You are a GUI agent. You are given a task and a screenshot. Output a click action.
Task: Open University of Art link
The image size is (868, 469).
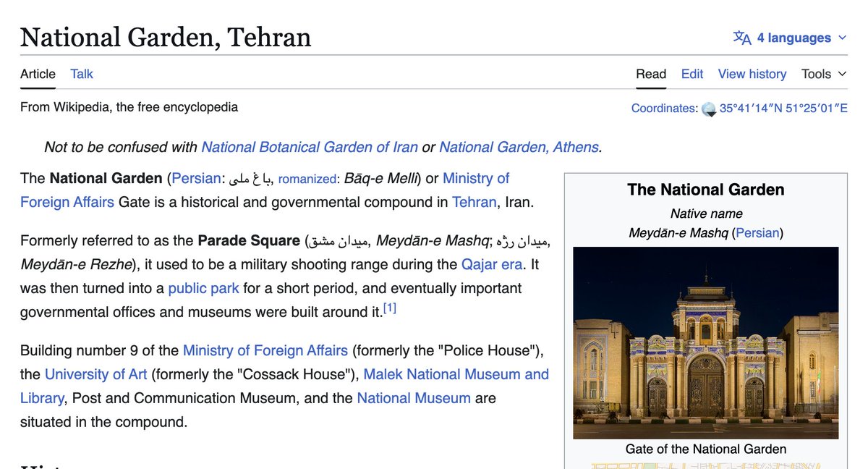pyautogui.click(x=96, y=374)
